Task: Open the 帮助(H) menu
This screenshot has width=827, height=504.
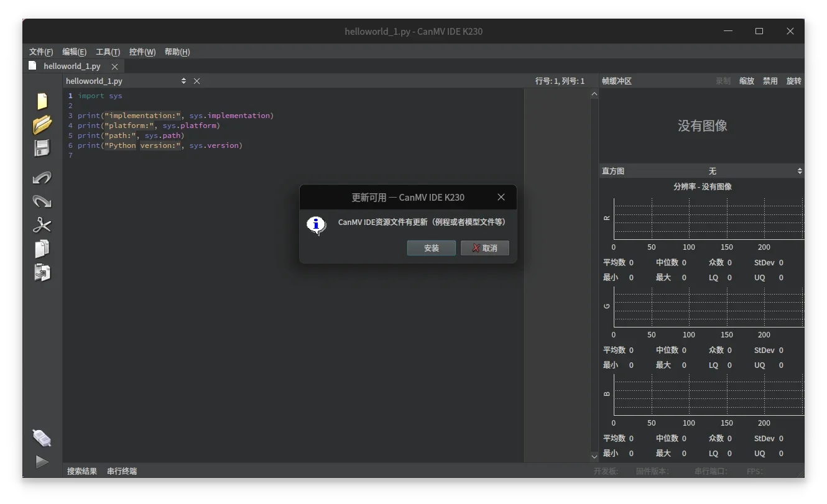Action: coord(177,52)
